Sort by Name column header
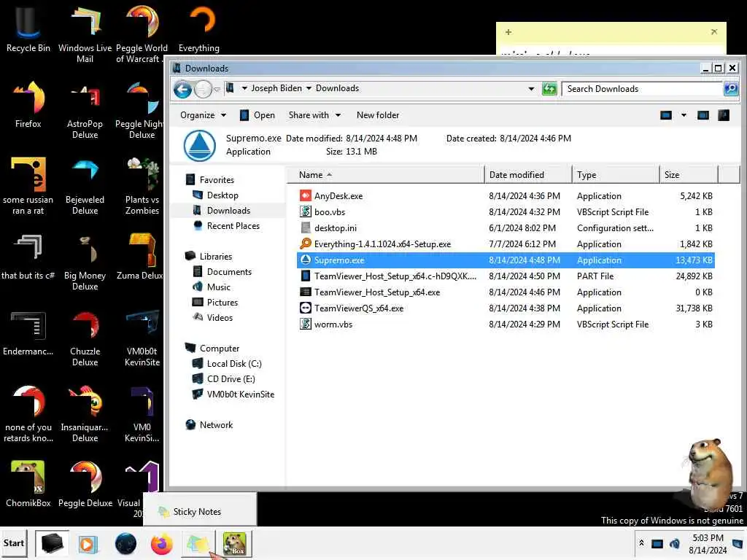Screen dimensions: 747x560 point(385,175)
